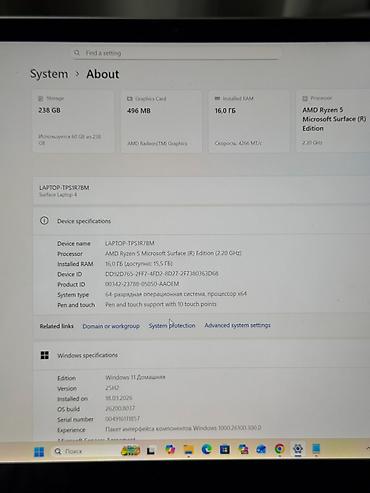Click the Windows 11 edition value
This screenshot has height=493, width=370.
[x=135, y=377]
